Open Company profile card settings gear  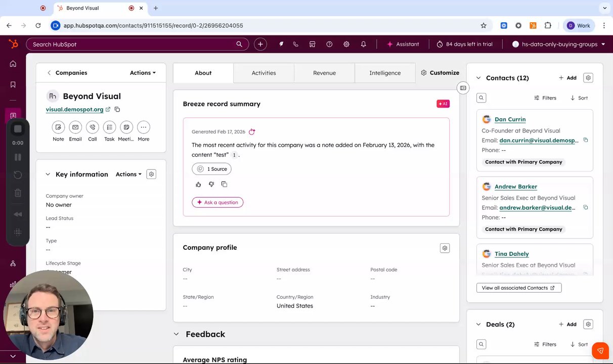click(445, 248)
